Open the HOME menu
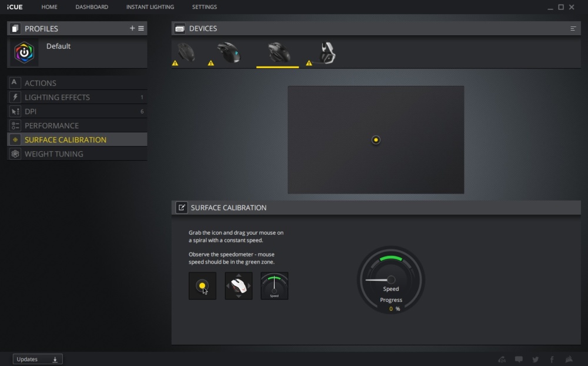Image resolution: width=588 pixels, height=366 pixels. (49, 6)
